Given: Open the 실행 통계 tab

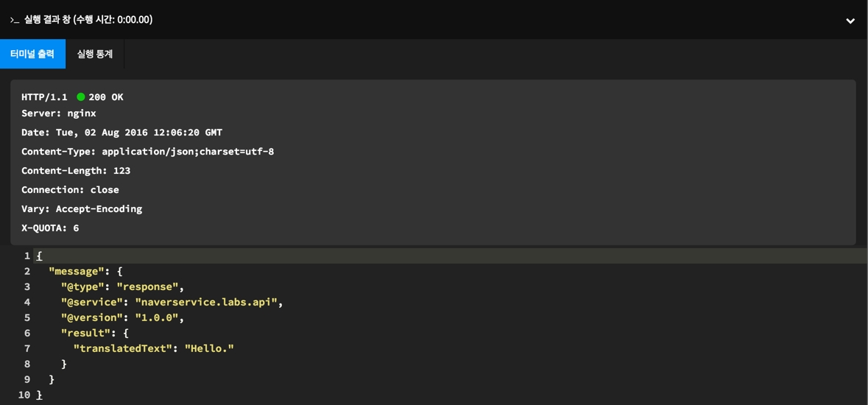Looking at the screenshot, I should (x=95, y=54).
